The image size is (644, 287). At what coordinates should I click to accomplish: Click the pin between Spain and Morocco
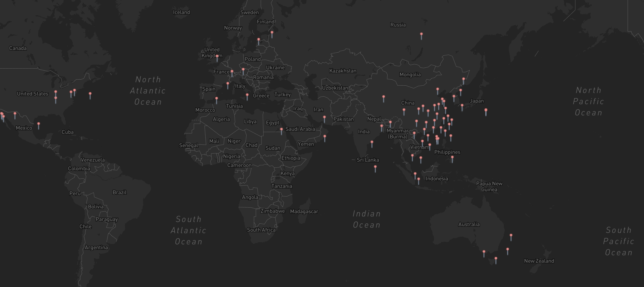pyautogui.click(x=217, y=99)
